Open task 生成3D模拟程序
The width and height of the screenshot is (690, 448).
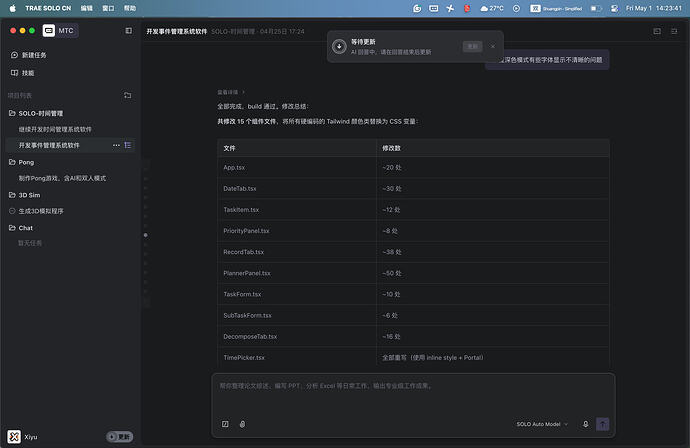click(x=37, y=211)
